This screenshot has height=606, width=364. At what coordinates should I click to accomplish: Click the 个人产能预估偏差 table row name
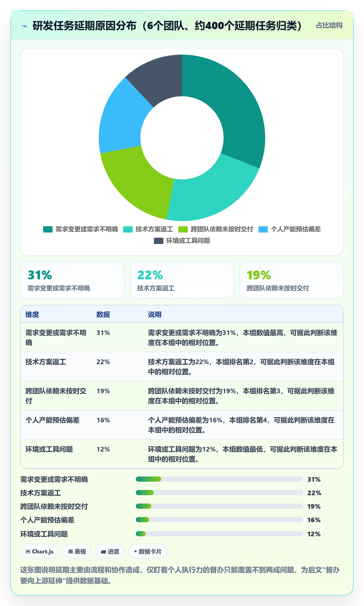point(53,420)
